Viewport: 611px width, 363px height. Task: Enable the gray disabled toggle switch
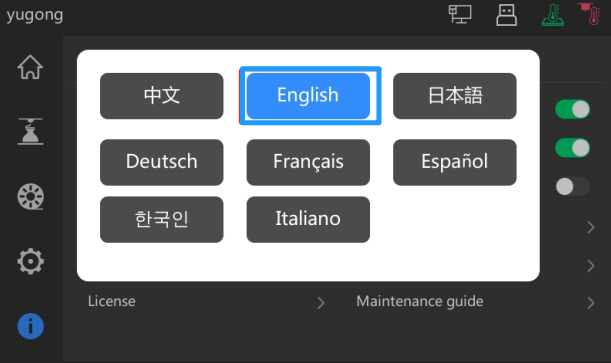point(572,187)
